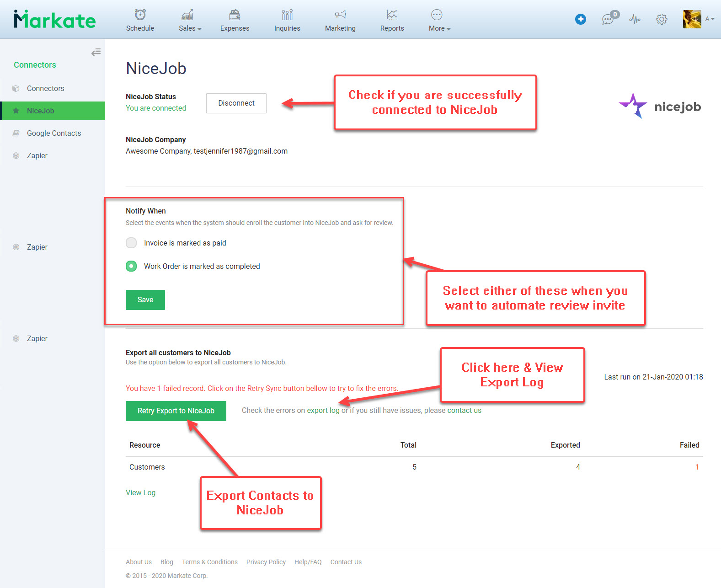The height and width of the screenshot is (588, 721).
Task: Open the Reports graph icon
Action: tap(392, 15)
